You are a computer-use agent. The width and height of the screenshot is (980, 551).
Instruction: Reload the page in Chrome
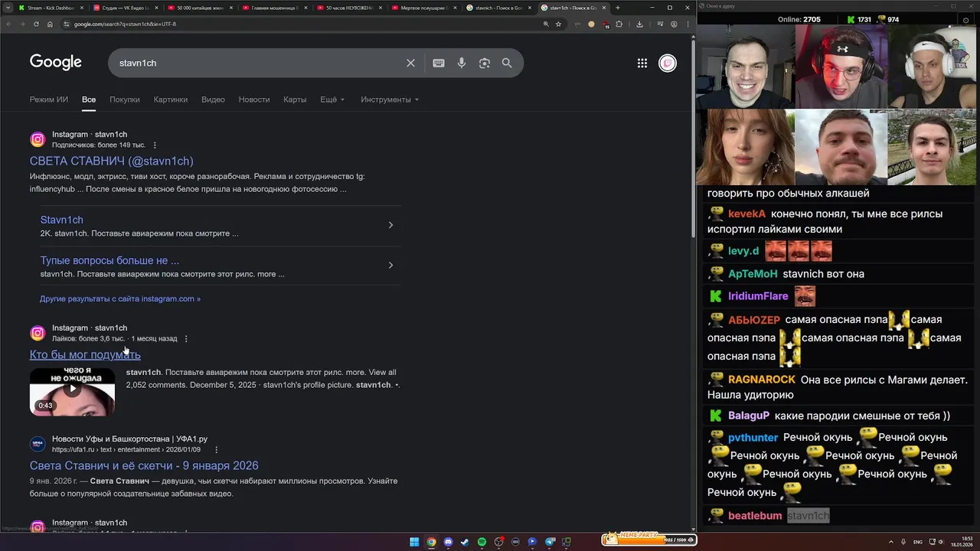35,24
